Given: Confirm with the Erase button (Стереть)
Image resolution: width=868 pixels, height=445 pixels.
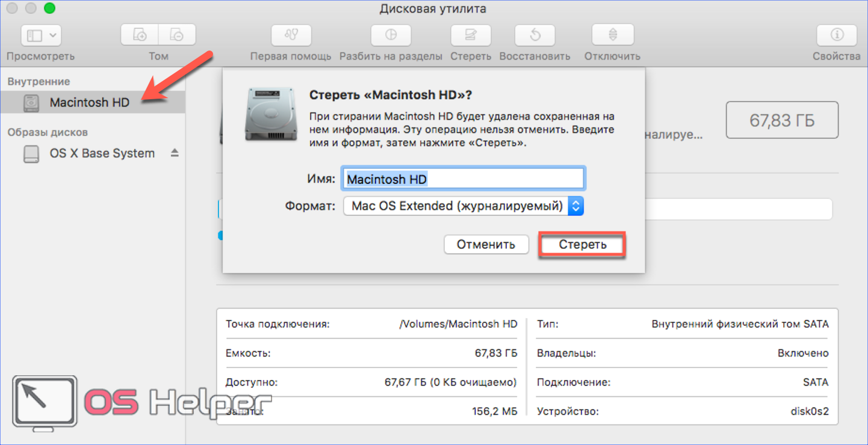Looking at the screenshot, I should 582,245.
